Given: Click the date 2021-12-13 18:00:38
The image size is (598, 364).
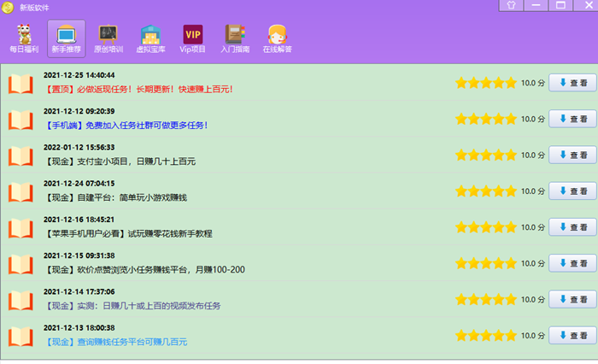Looking at the screenshot, I should tap(79, 328).
